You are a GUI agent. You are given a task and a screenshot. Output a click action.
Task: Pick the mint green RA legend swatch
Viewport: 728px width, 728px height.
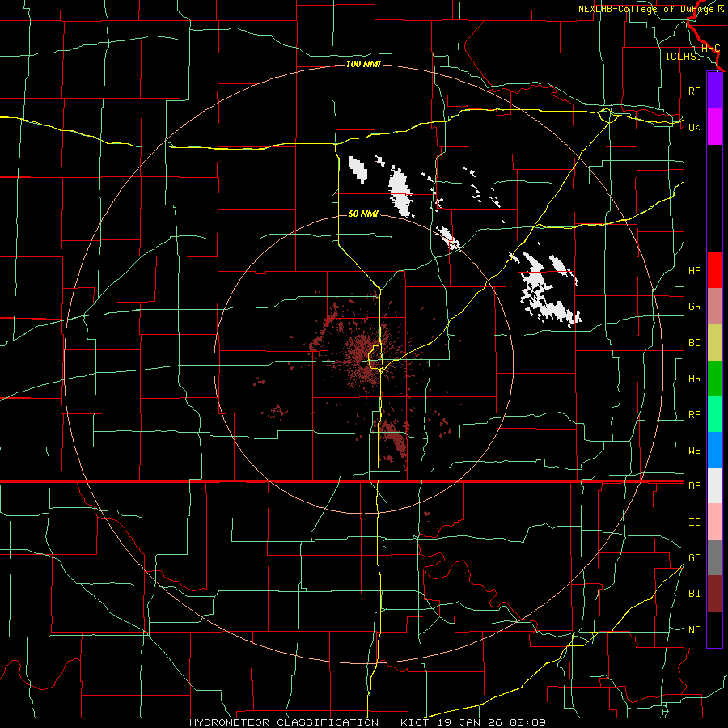(x=714, y=414)
